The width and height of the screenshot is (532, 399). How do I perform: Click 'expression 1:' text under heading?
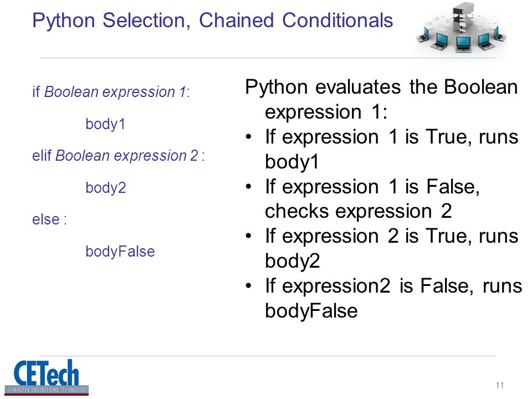coord(326,112)
